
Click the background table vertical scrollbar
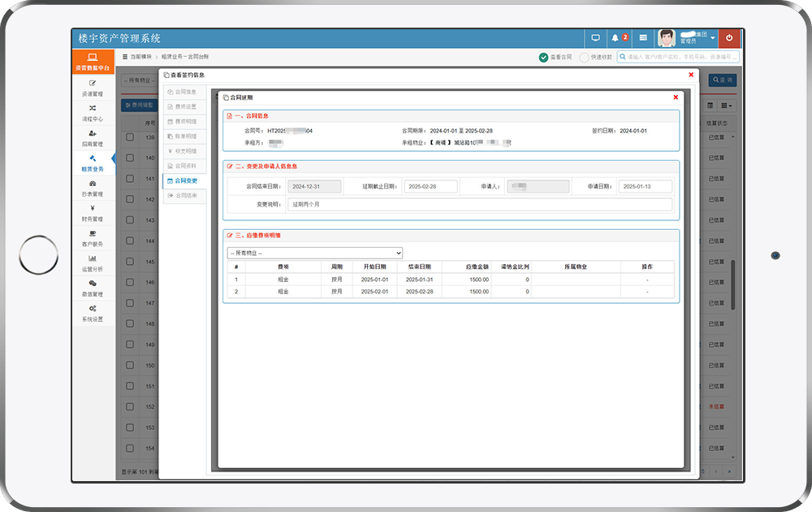point(732,285)
